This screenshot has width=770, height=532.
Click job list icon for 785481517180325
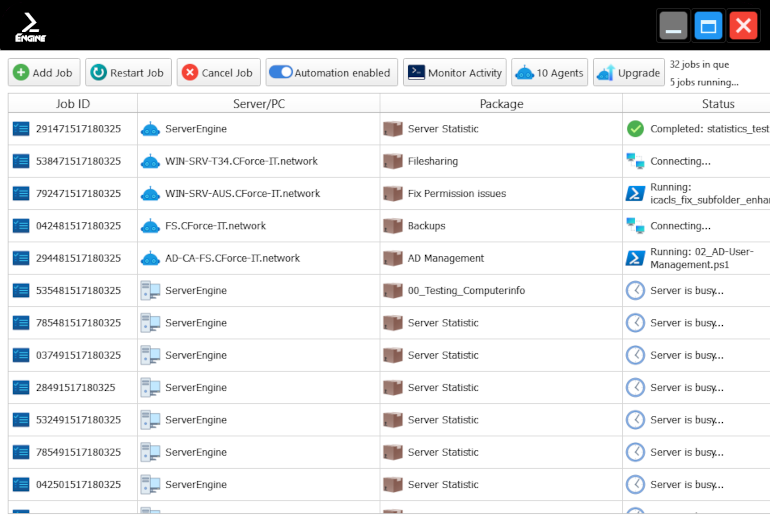pyautogui.click(x=21, y=323)
